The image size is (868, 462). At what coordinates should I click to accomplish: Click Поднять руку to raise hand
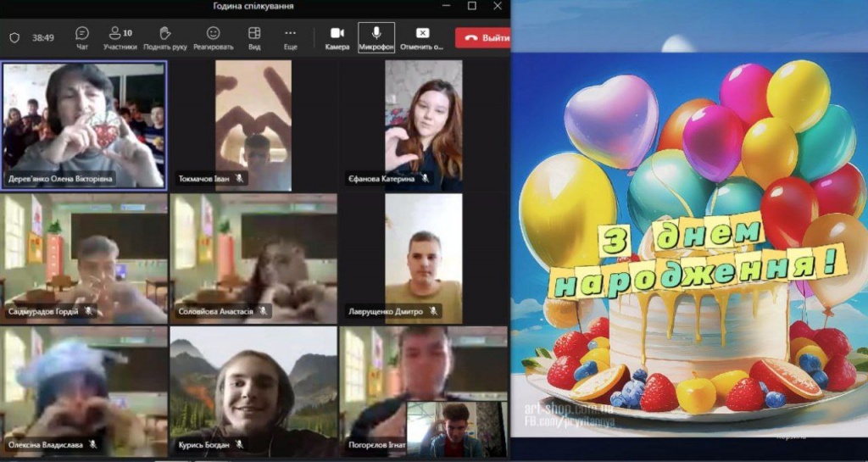pos(165,37)
